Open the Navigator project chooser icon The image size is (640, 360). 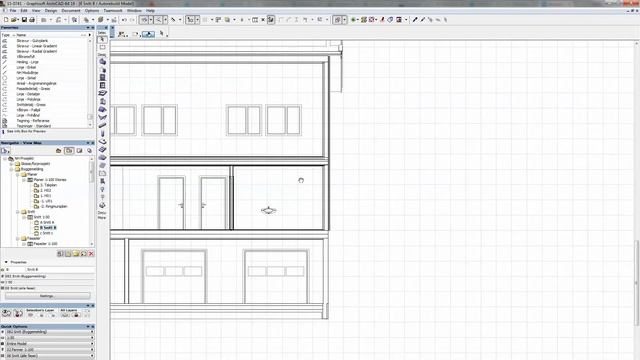[x=5, y=151]
